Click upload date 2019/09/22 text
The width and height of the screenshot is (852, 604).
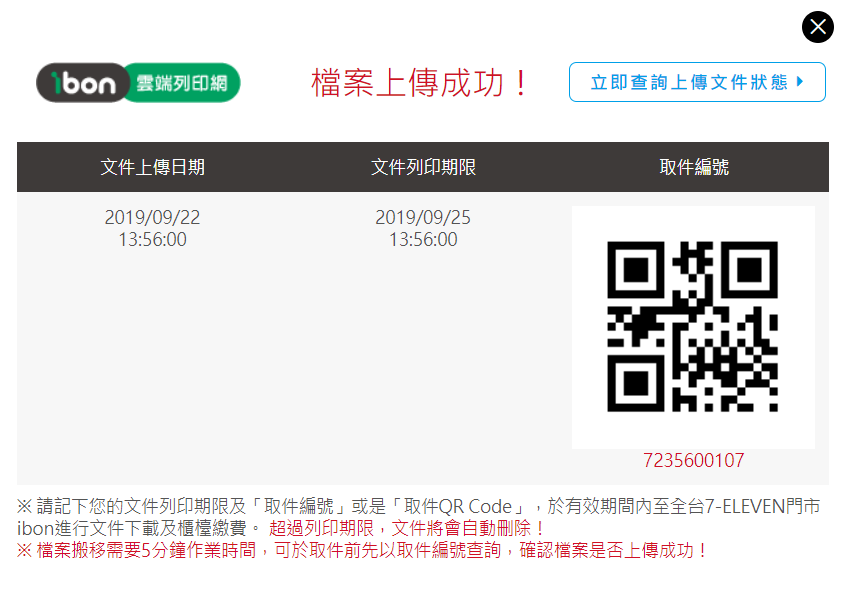pyautogui.click(x=153, y=217)
